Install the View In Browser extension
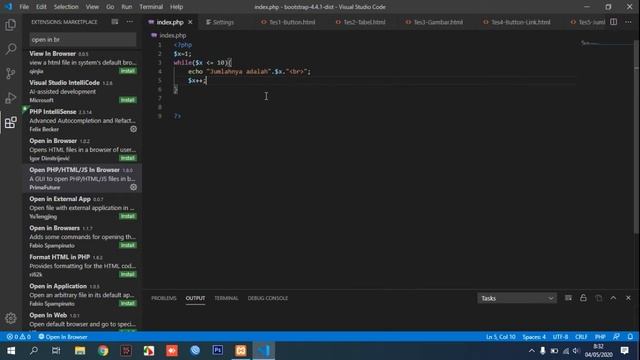640x360 pixels. pyautogui.click(x=128, y=71)
